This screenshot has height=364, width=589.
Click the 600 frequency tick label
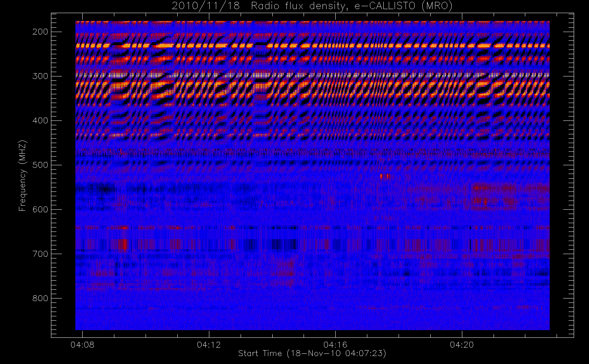tap(40, 209)
